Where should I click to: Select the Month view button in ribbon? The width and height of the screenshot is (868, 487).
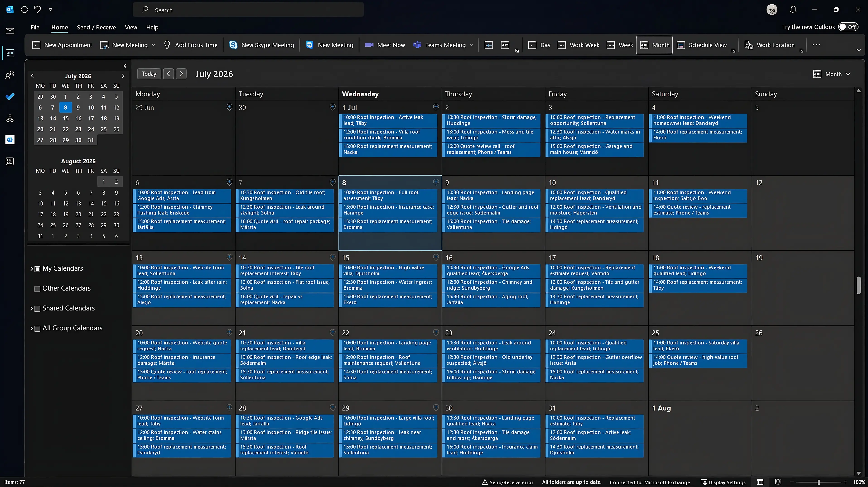(654, 45)
